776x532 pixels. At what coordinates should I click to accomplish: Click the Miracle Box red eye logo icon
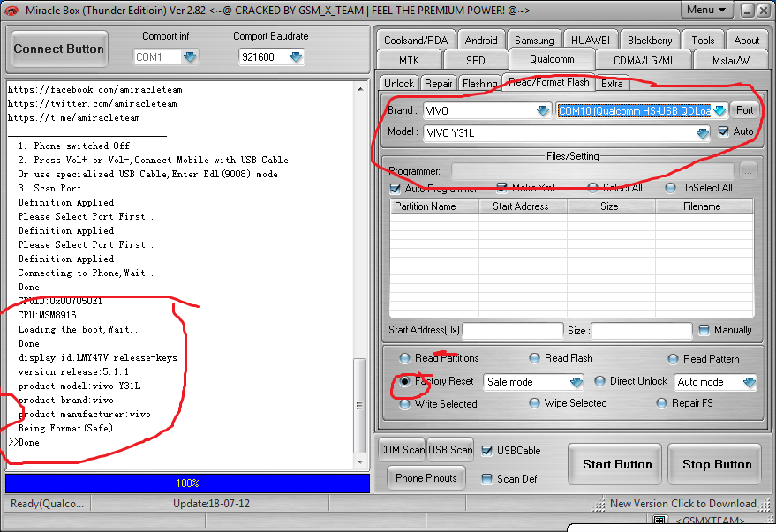[x=11, y=10]
